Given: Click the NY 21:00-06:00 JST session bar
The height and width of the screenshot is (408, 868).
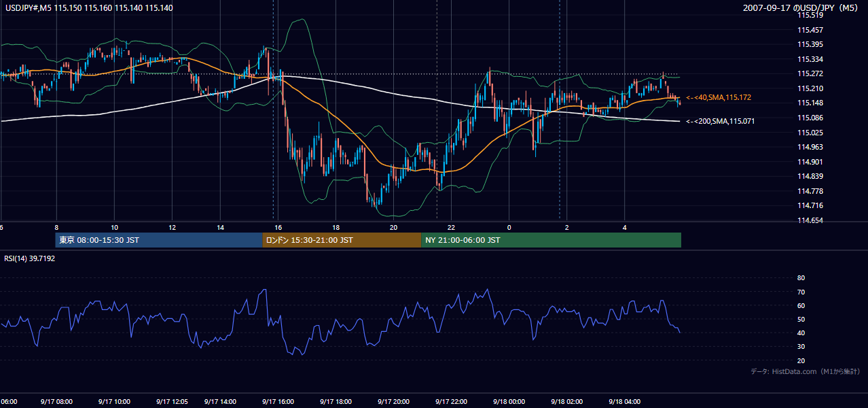Looking at the screenshot, I should 551,240.
